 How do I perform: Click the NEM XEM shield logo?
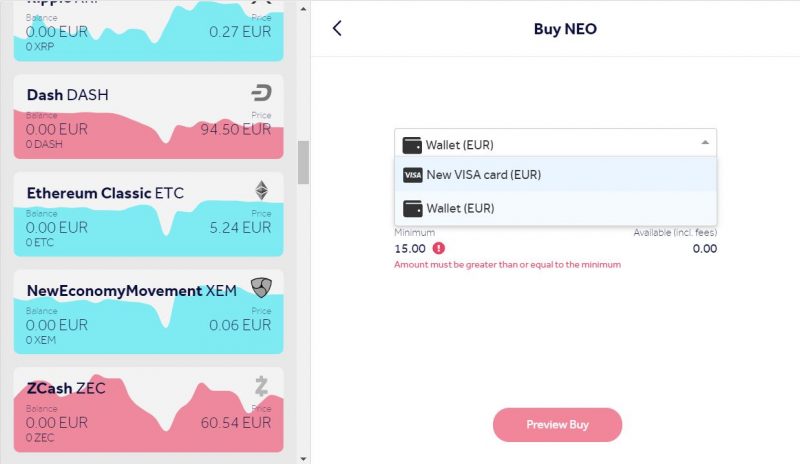[x=261, y=287]
